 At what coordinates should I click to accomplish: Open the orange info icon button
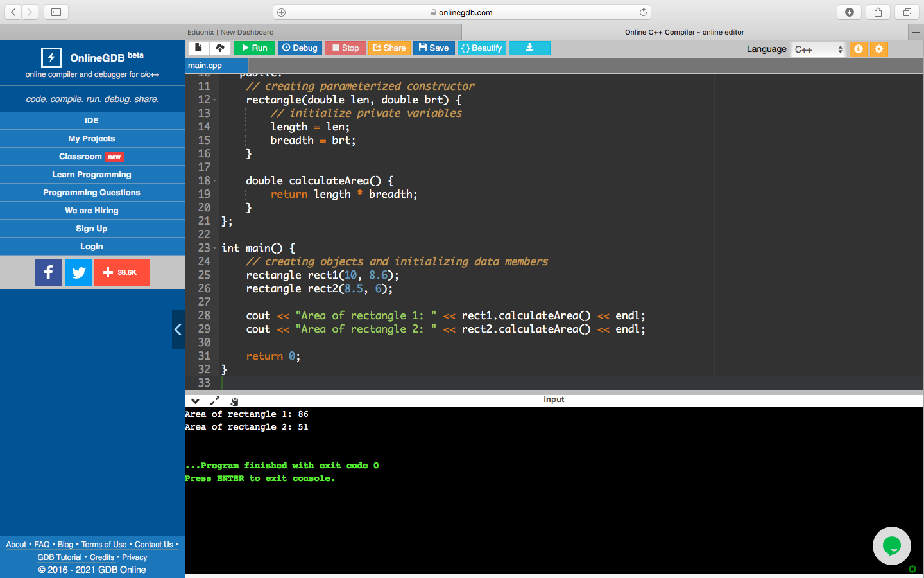tap(858, 49)
